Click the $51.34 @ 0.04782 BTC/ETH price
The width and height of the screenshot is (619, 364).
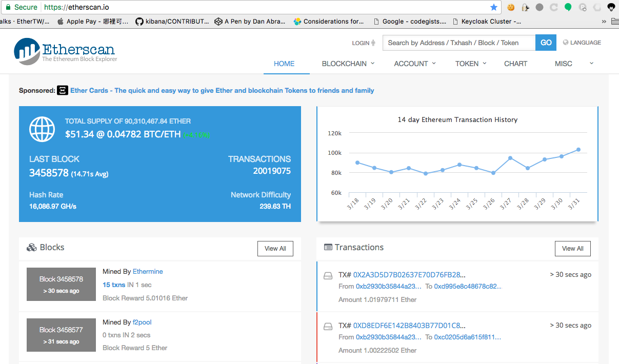tap(123, 134)
